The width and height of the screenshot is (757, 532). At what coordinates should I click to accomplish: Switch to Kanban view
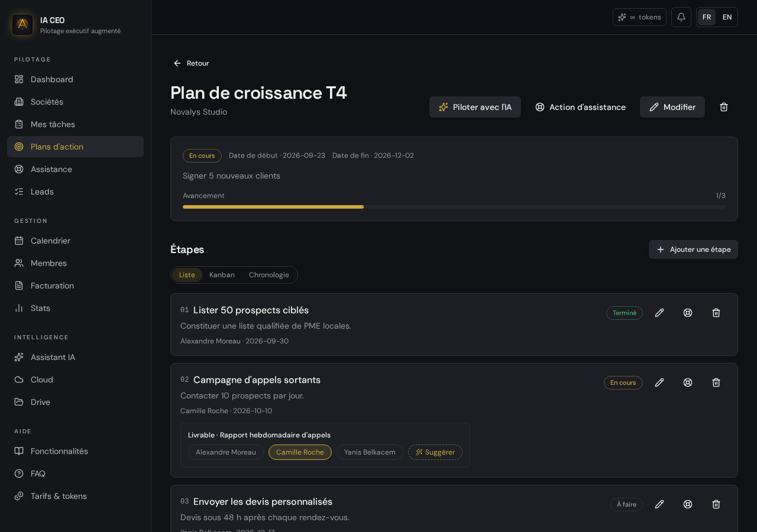(222, 275)
